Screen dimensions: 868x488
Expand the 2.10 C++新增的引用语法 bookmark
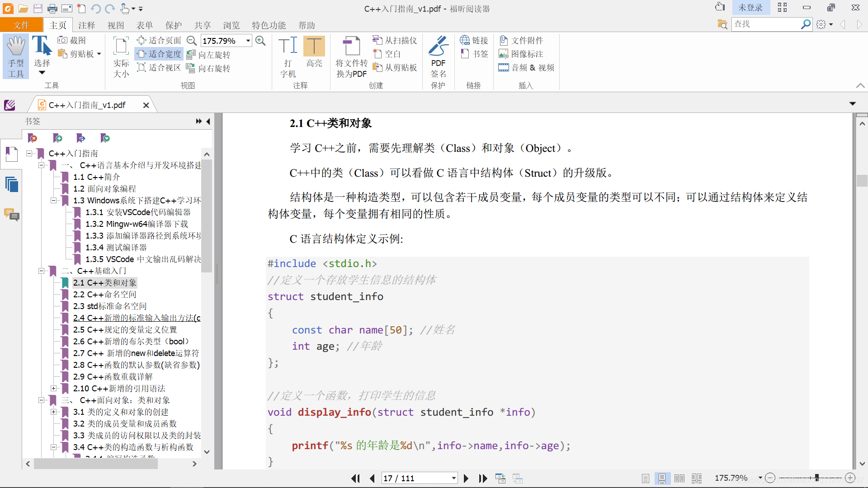(x=53, y=388)
